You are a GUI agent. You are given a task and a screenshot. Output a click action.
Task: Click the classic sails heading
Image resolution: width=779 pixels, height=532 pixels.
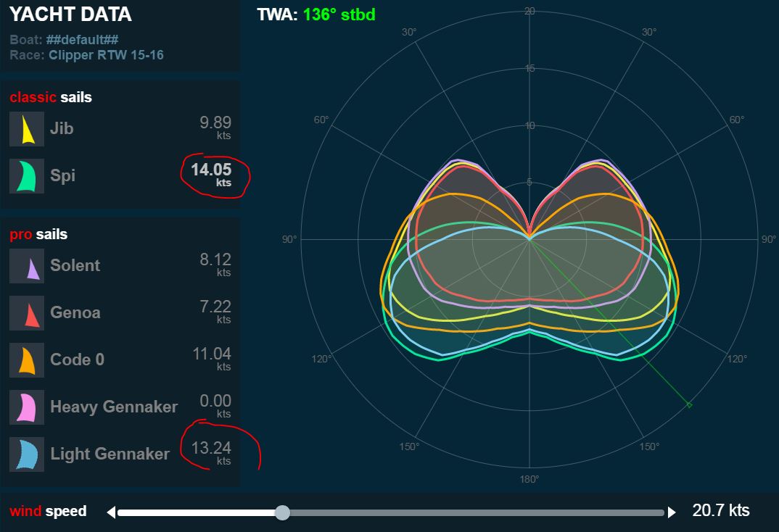tap(51, 97)
